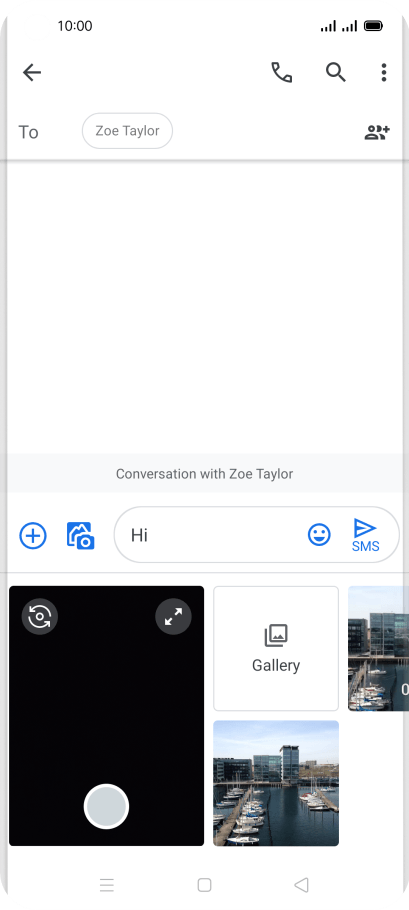Send the message via SMS

coord(365,535)
